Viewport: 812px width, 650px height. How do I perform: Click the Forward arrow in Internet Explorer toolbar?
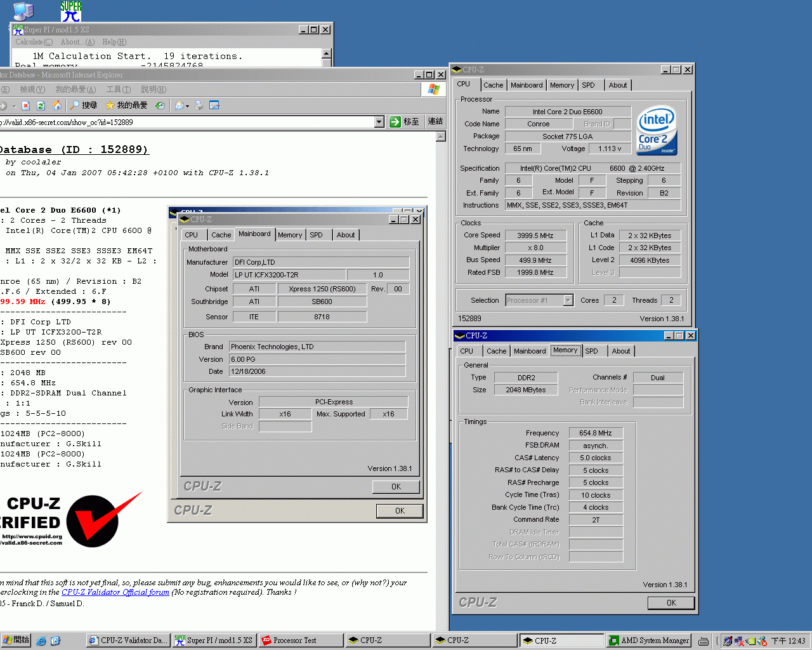tap(3, 105)
